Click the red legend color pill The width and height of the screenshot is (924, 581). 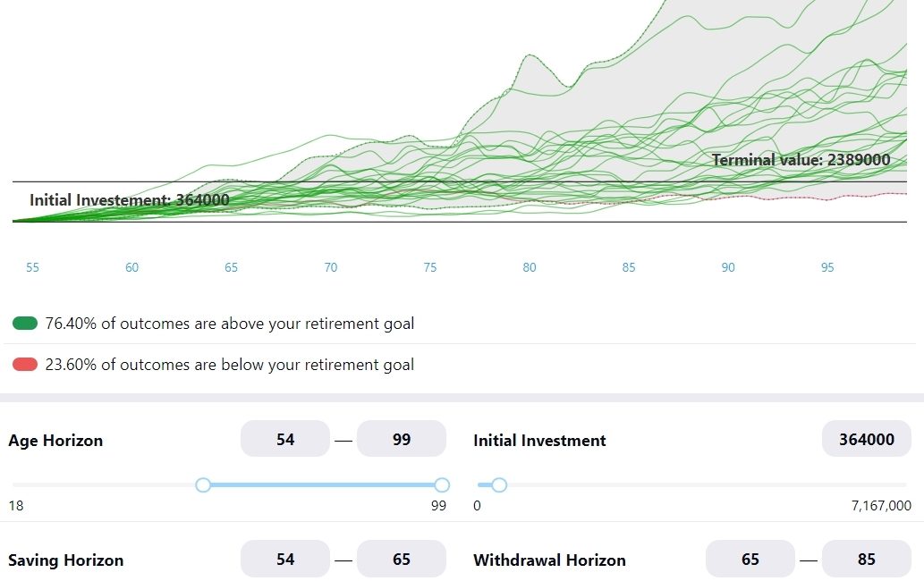click(25, 365)
